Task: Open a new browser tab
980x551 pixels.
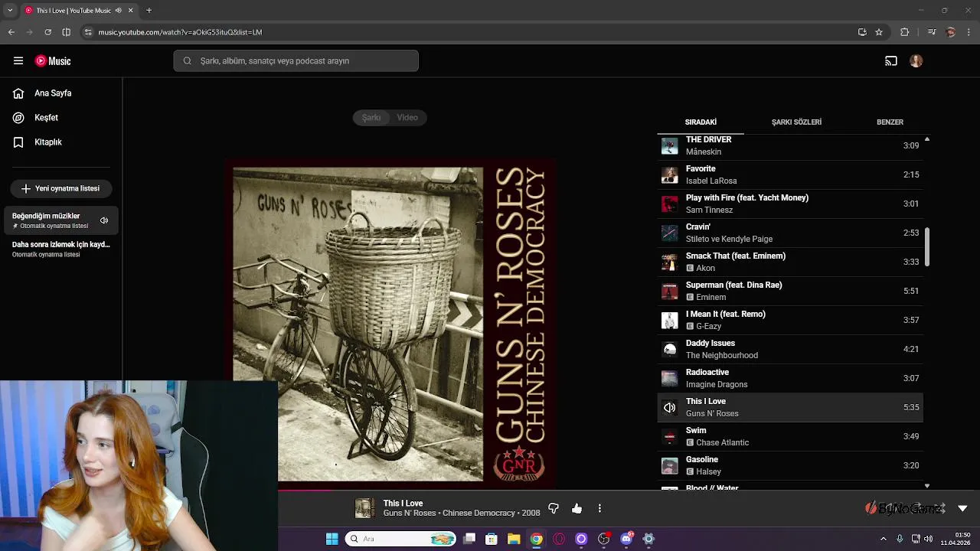Action: (149, 10)
